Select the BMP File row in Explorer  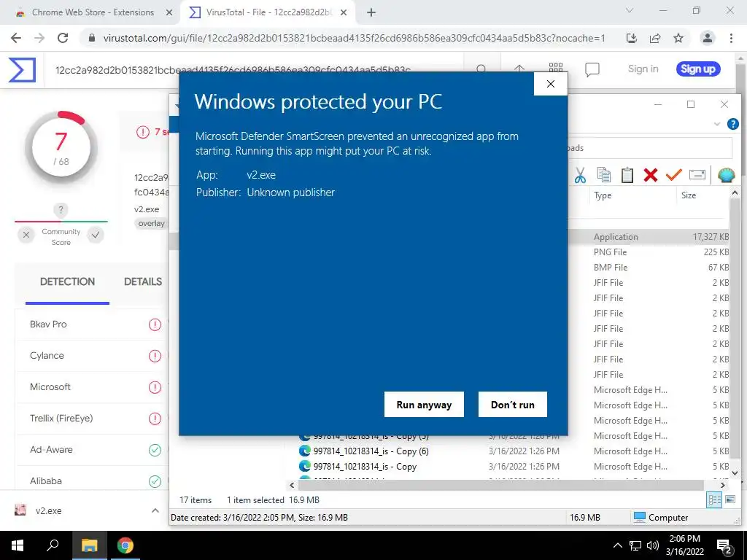648,267
